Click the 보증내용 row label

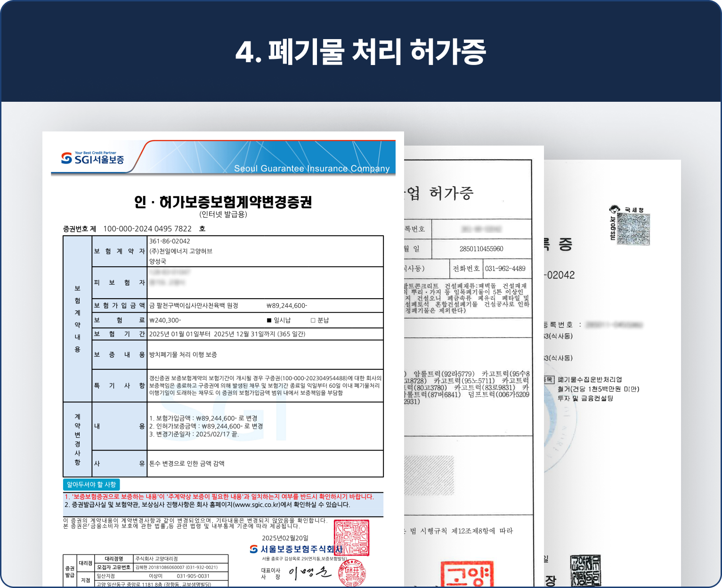pos(119,355)
